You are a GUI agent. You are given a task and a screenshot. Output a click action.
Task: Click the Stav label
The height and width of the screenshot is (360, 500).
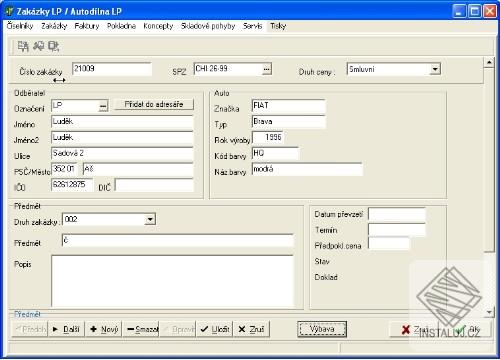click(322, 262)
